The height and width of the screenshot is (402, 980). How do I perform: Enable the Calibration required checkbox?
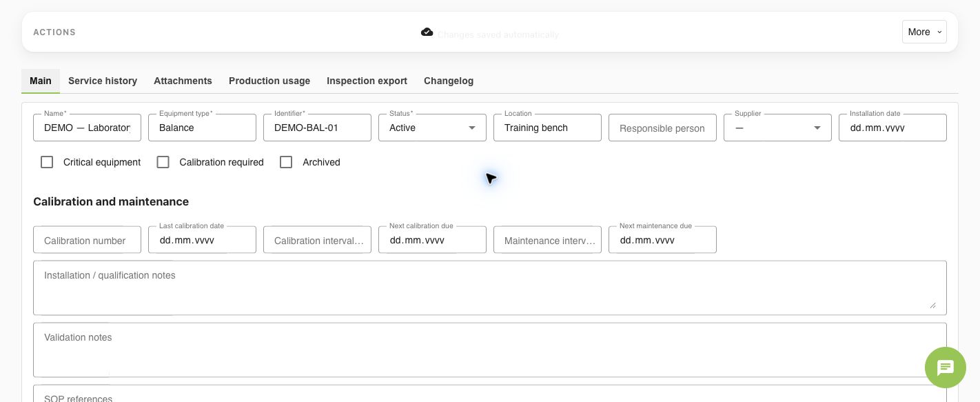pyautogui.click(x=163, y=162)
